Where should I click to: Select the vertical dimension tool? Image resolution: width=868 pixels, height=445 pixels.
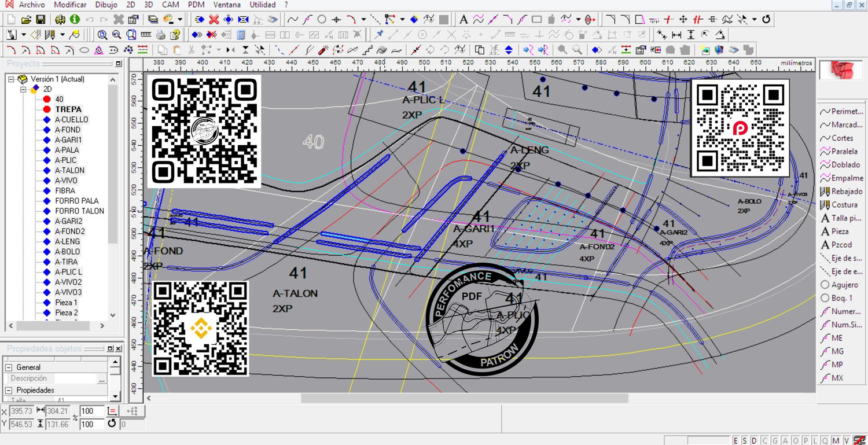tap(690, 35)
